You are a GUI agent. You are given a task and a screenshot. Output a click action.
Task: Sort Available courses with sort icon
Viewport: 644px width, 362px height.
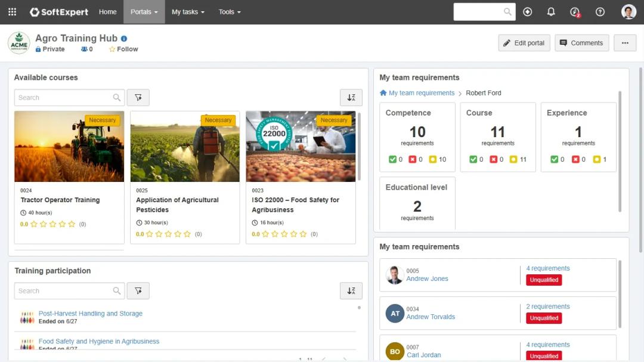pyautogui.click(x=351, y=98)
